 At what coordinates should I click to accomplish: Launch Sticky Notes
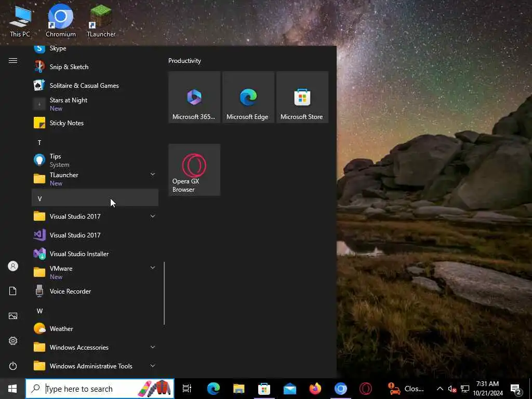[x=95, y=123]
